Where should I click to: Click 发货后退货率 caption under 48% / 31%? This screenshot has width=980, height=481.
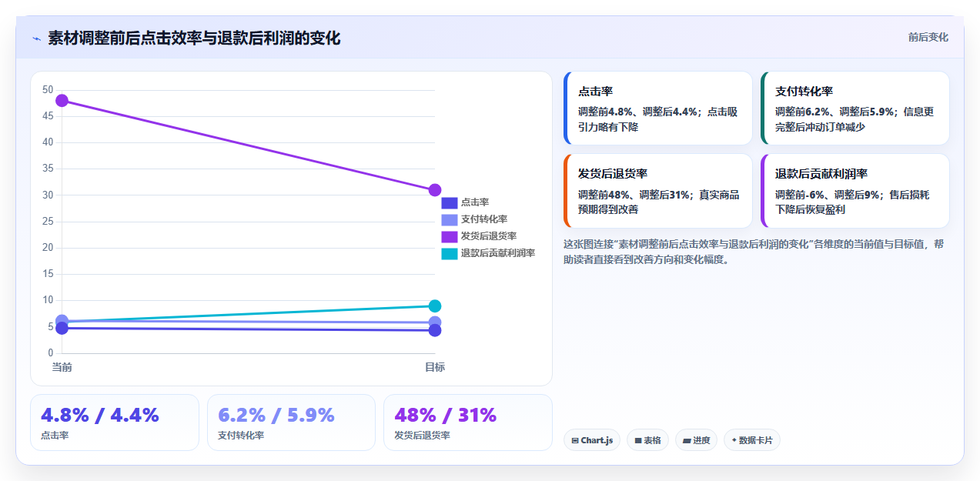pos(422,436)
